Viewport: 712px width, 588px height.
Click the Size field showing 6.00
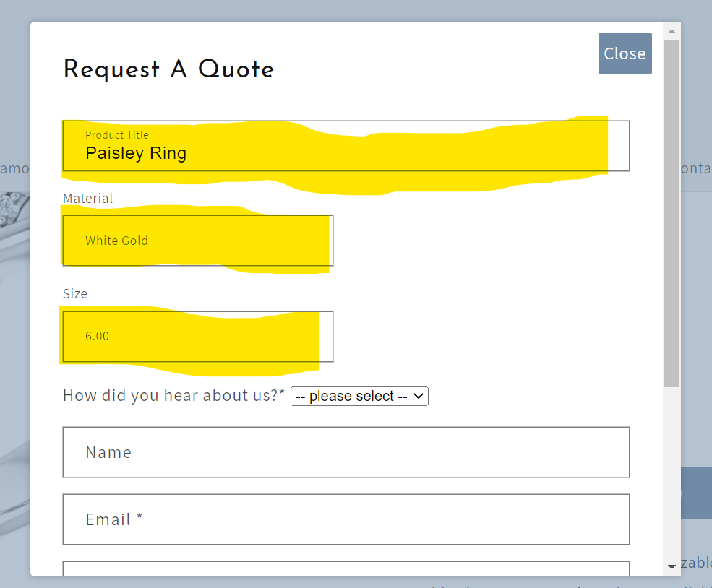click(x=197, y=337)
